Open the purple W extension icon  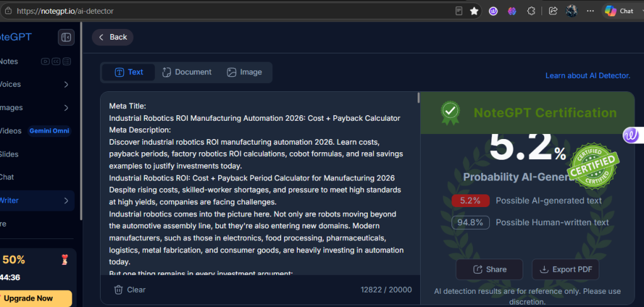tap(493, 11)
